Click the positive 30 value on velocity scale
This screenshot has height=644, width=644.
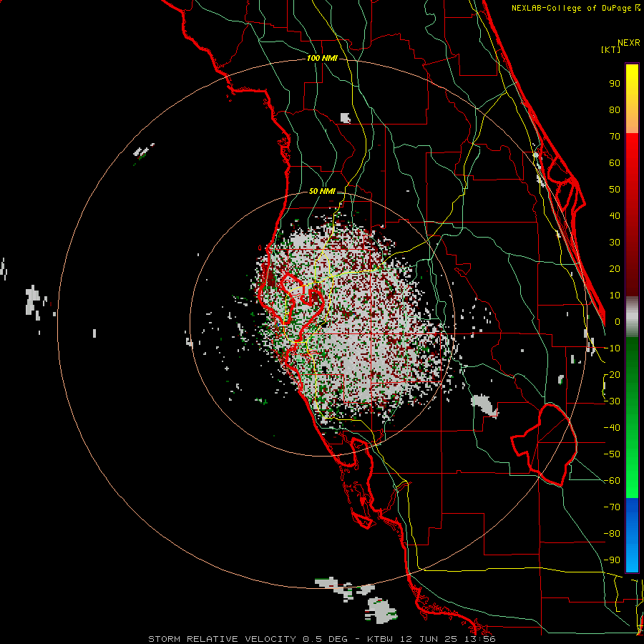(x=615, y=243)
